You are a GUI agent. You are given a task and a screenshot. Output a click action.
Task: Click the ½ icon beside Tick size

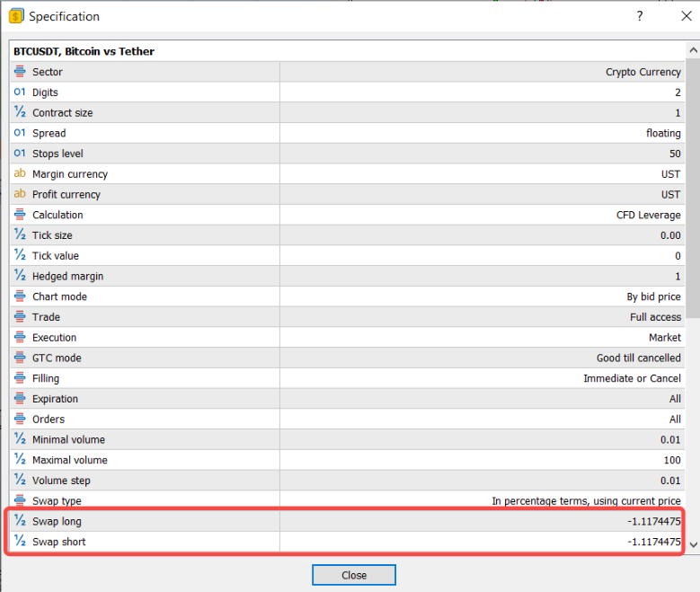point(20,234)
